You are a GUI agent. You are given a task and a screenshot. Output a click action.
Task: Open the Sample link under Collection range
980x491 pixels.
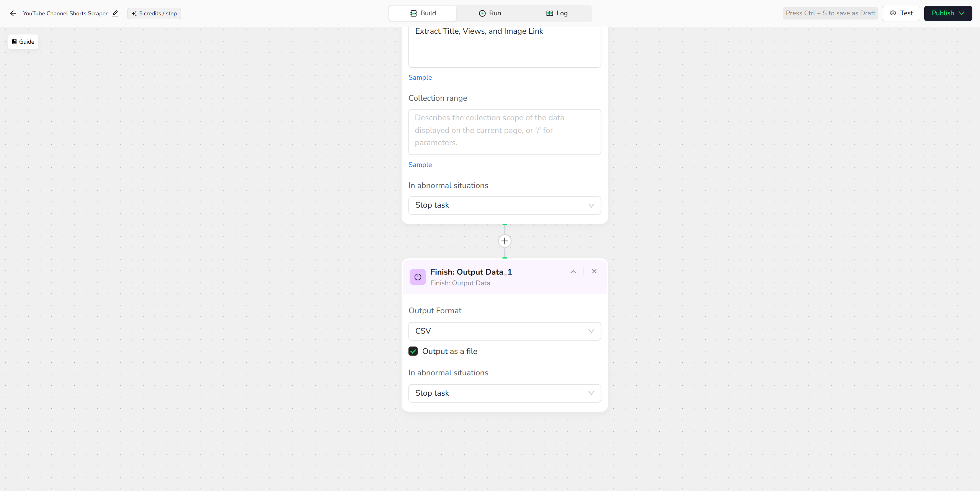(x=420, y=165)
